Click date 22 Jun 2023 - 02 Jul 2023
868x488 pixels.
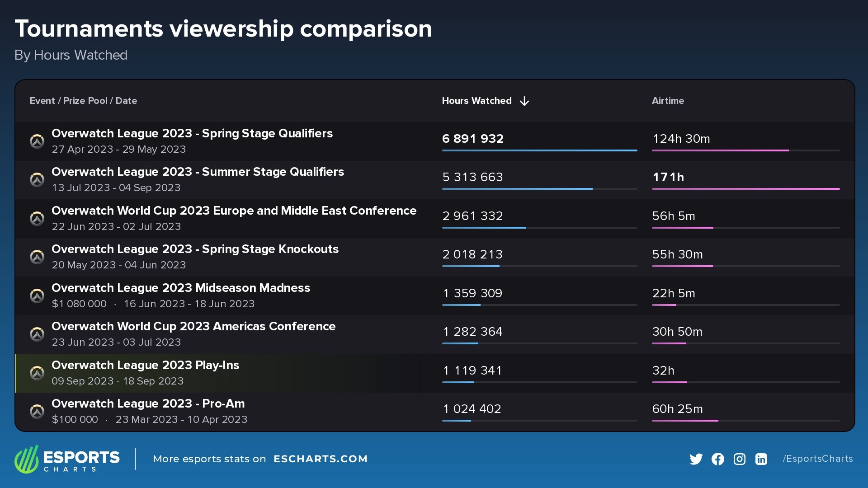tap(116, 226)
